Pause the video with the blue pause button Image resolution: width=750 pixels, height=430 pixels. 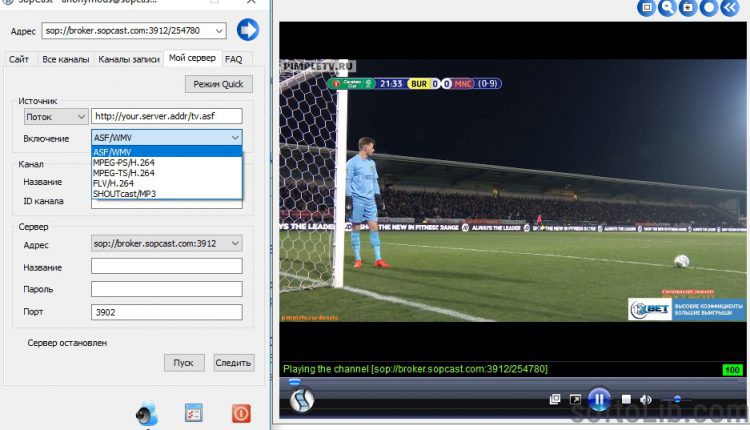pos(599,399)
